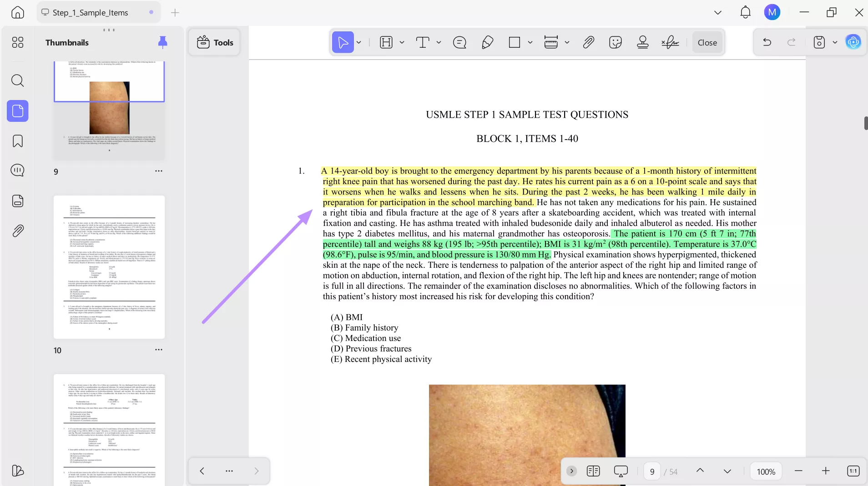This screenshot has height=486, width=868.
Task: Zoom in with the plus button
Action: coord(826,471)
